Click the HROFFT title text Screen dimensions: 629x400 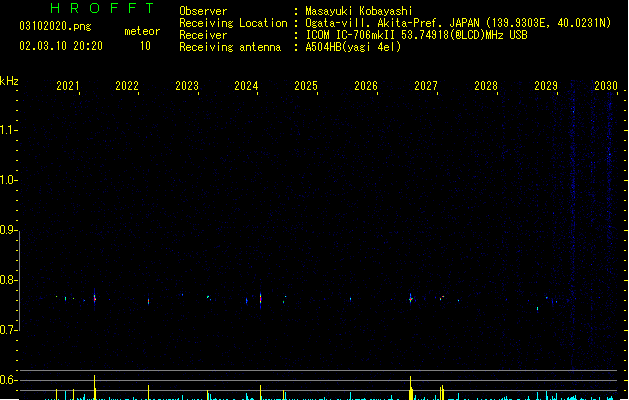click(x=102, y=8)
